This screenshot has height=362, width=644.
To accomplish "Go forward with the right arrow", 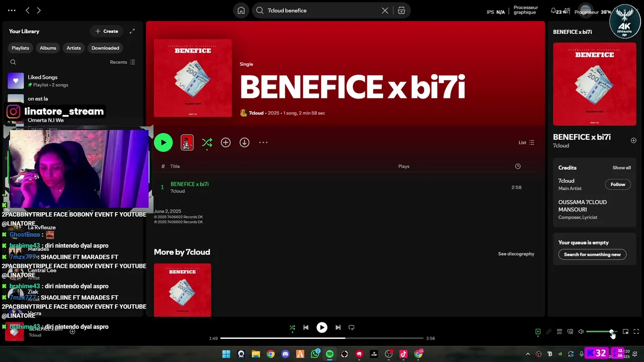I will click(39, 11).
